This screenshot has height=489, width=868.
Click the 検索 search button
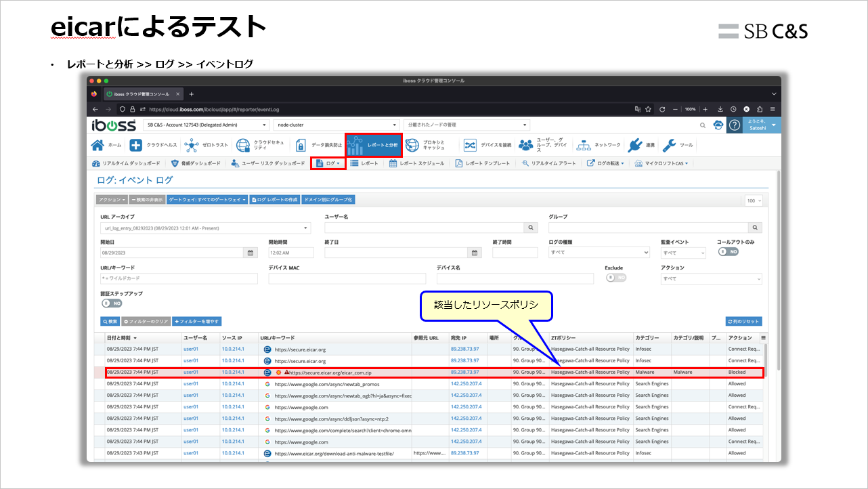tap(110, 321)
